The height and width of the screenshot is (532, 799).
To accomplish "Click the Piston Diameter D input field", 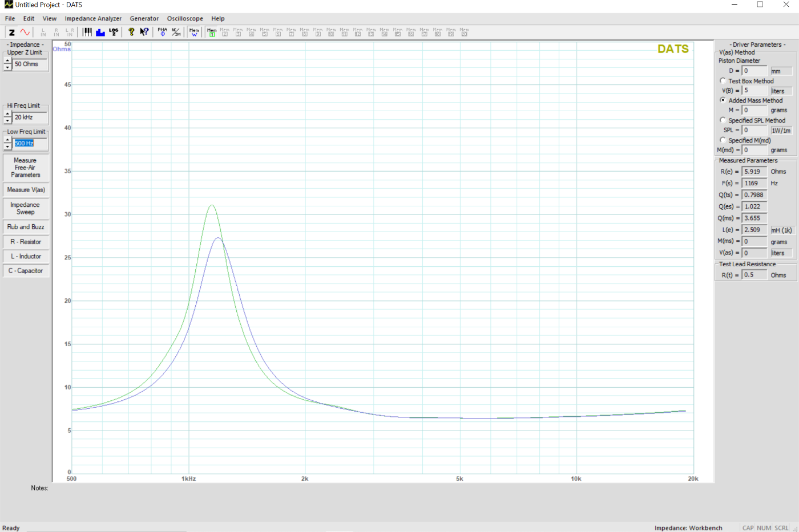I will click(754, 71).
